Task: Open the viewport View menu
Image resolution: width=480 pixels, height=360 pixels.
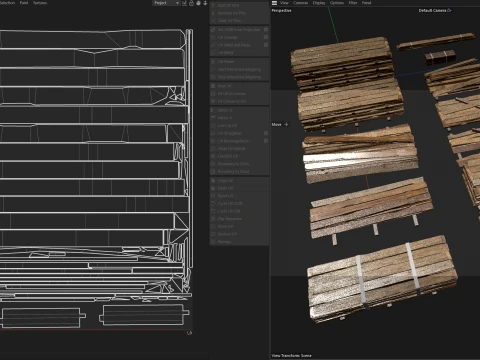Action: (284, 3)
